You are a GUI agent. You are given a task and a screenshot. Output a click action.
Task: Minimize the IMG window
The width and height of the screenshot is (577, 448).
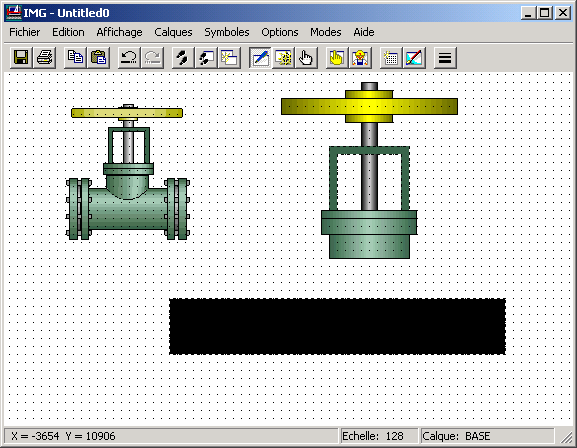pos(528,13)
